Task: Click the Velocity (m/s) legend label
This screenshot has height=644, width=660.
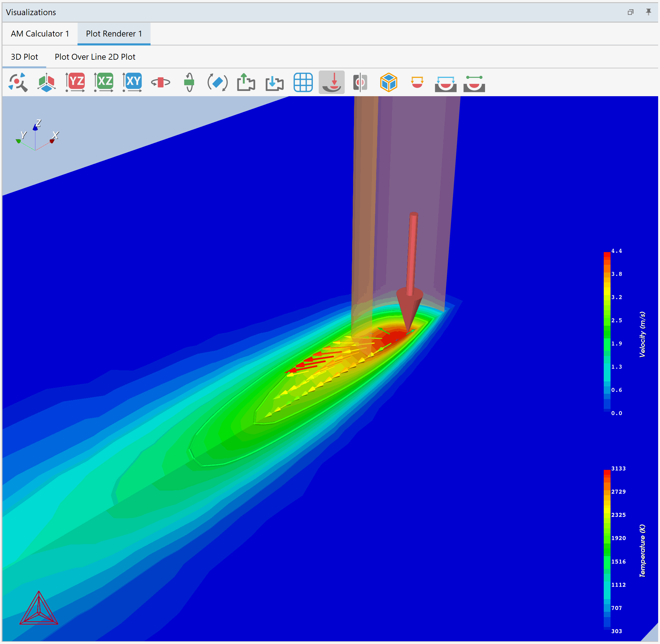Action: pyautogui.click(x=642, y=334)
